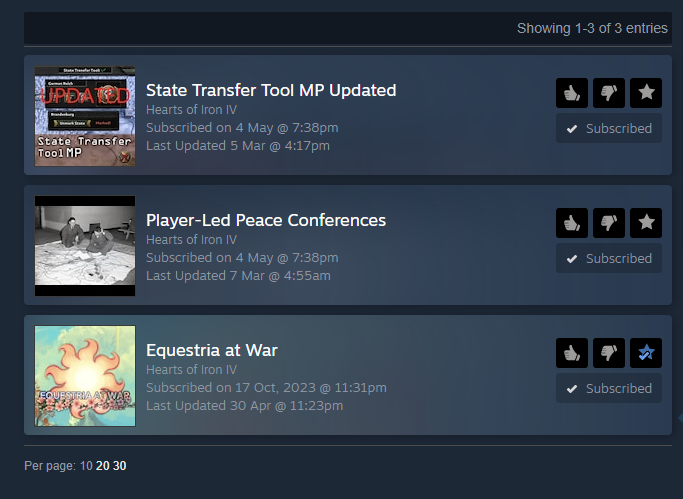Click the Player-Led Peace Conferences photo thumbnail
The height and width of the screenshot is (499, 683).
tap(85, 246)
